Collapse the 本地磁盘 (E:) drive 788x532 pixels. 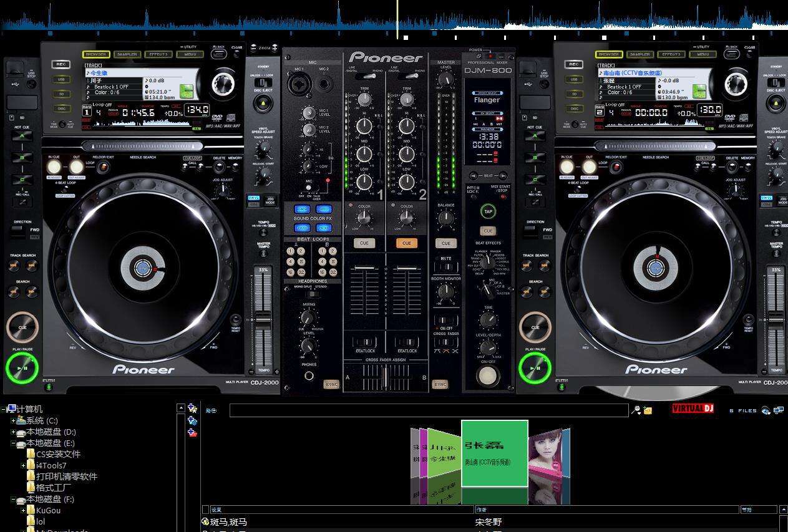[x=13, y=443]
